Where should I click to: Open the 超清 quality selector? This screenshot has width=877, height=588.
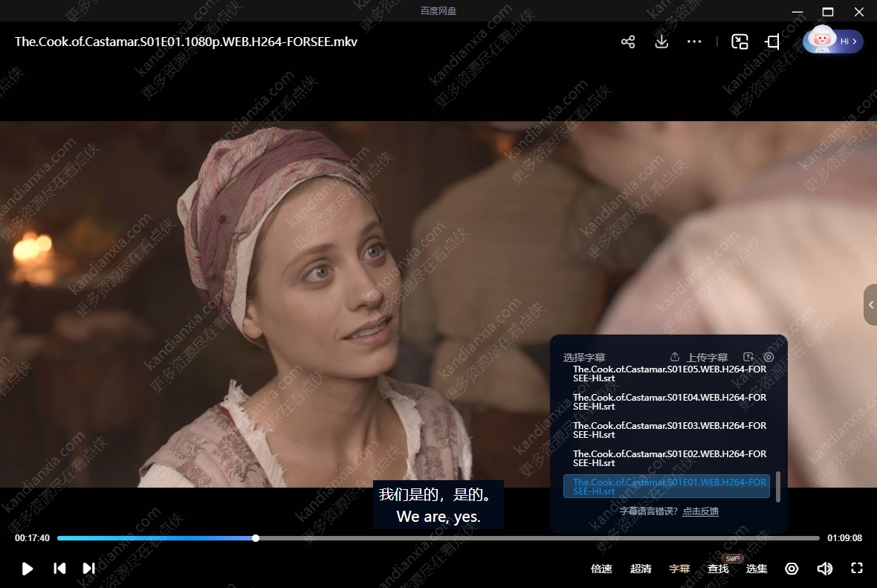[x=641, y=569]
